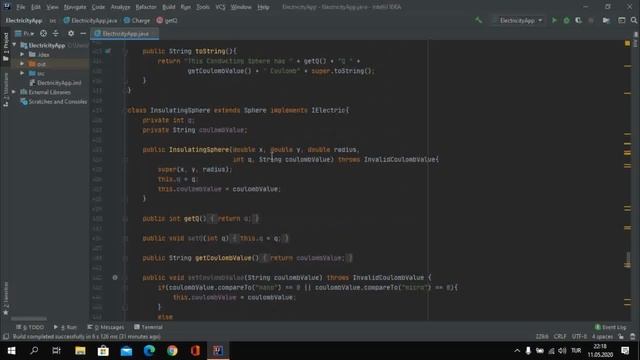Toggle read-only lock icon in status bar

click(621, 337)
